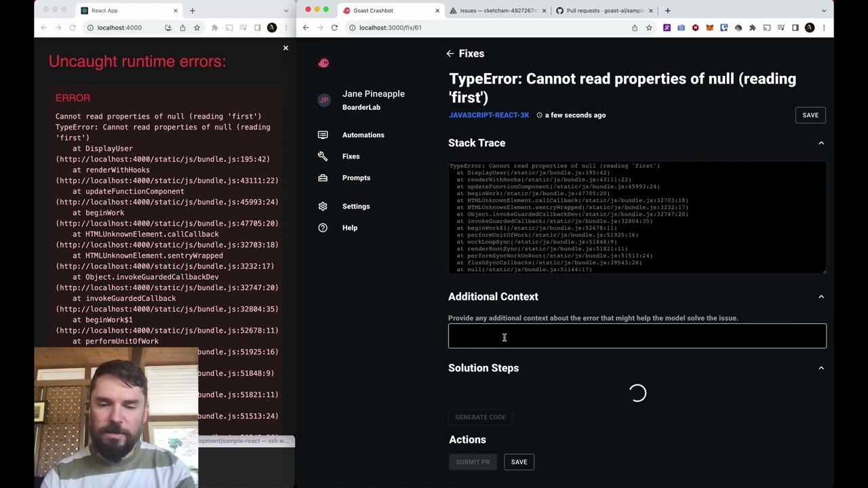This screenshot has height=488, width=868.
Task: Open the tab search chevron in React App window
Action: click(285, 11)
